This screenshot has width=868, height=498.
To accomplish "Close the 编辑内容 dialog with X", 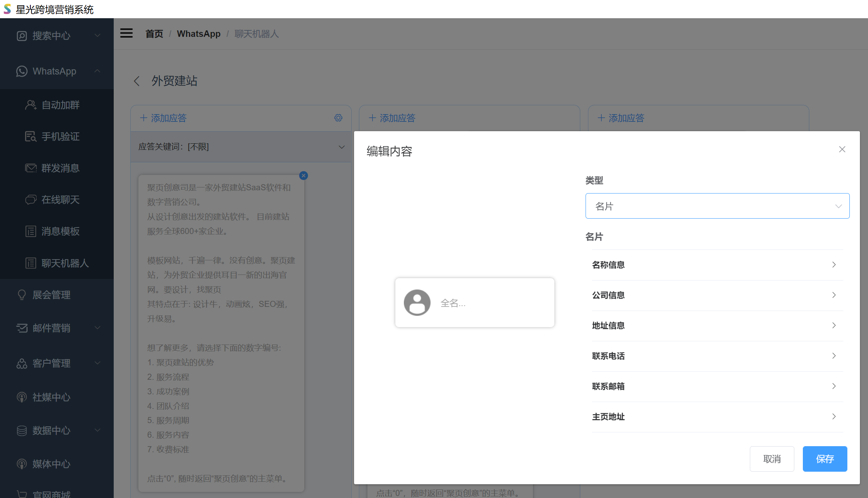I will click(x=842, y=149).
